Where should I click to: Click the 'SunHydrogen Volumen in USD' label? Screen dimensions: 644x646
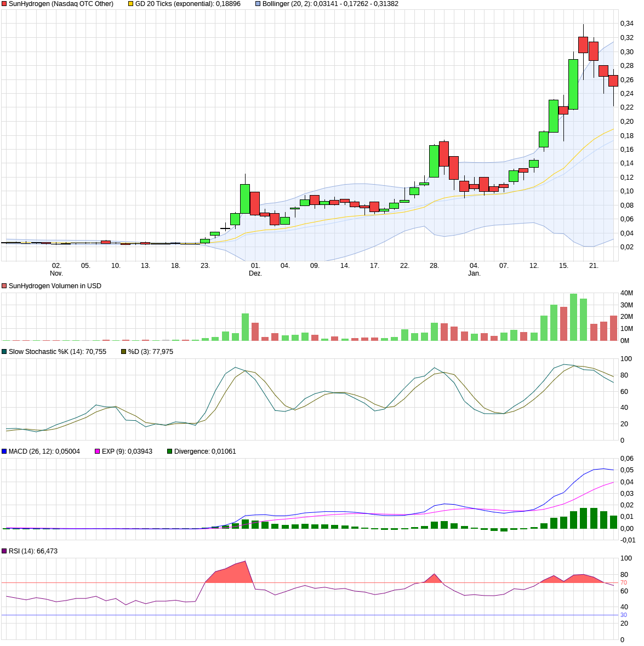55,286
